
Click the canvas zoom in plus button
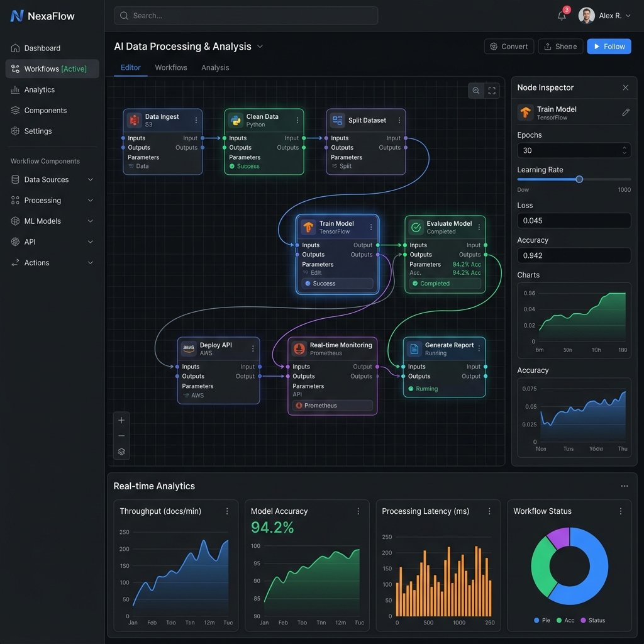121,420
